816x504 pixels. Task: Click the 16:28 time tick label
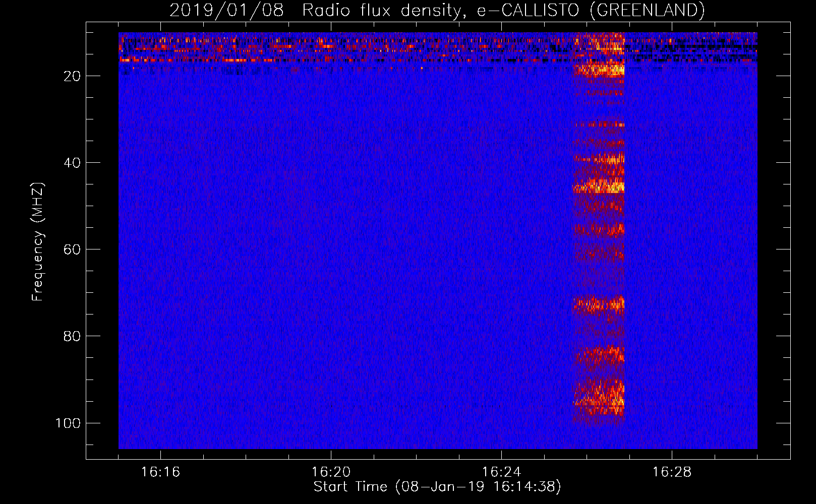point(672,472)
